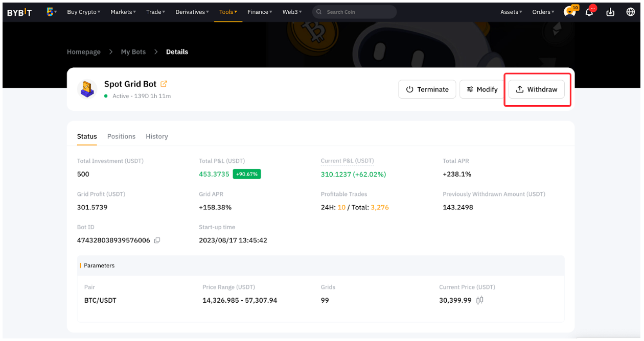
Task: Open the Assets dropdown
Action: (511, 12)
